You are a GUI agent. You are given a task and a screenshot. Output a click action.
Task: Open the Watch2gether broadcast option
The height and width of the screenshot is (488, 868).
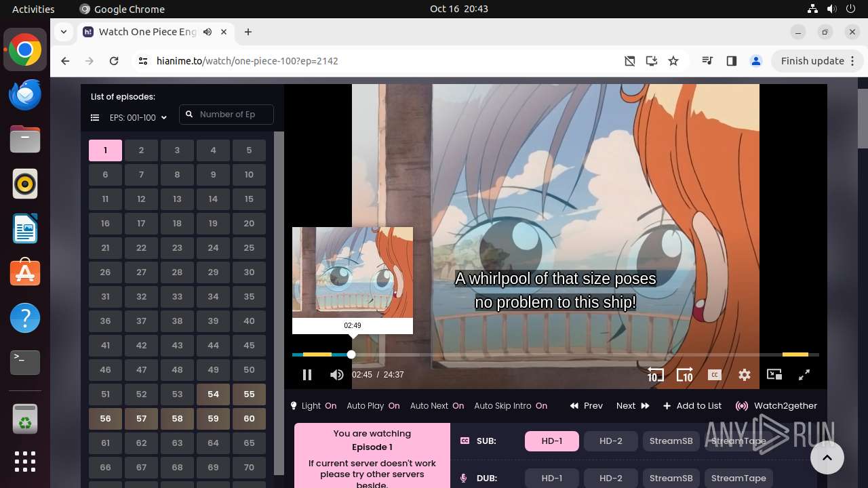[x=776, y=406]
